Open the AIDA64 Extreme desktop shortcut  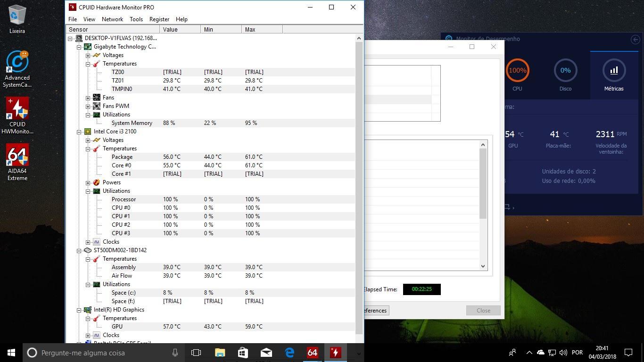click(x=17, y=162)
